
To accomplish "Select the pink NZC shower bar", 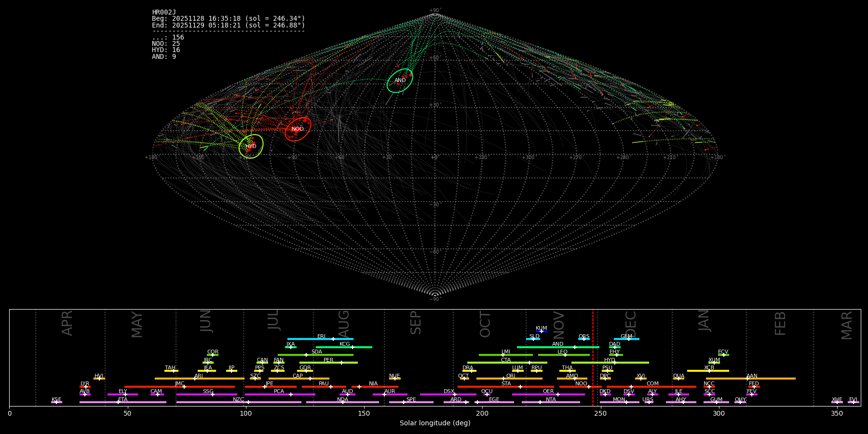I will [x=238, y=402].
